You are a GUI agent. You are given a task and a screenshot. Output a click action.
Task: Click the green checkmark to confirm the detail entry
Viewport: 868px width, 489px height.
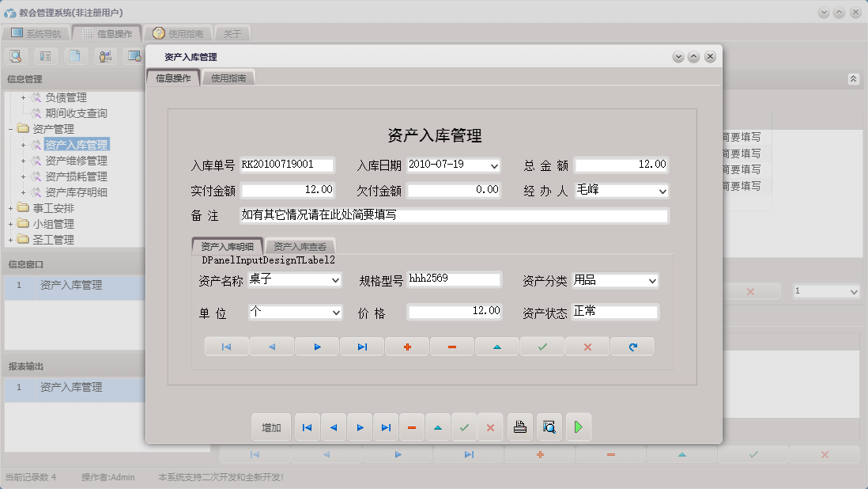pos(542,347)
